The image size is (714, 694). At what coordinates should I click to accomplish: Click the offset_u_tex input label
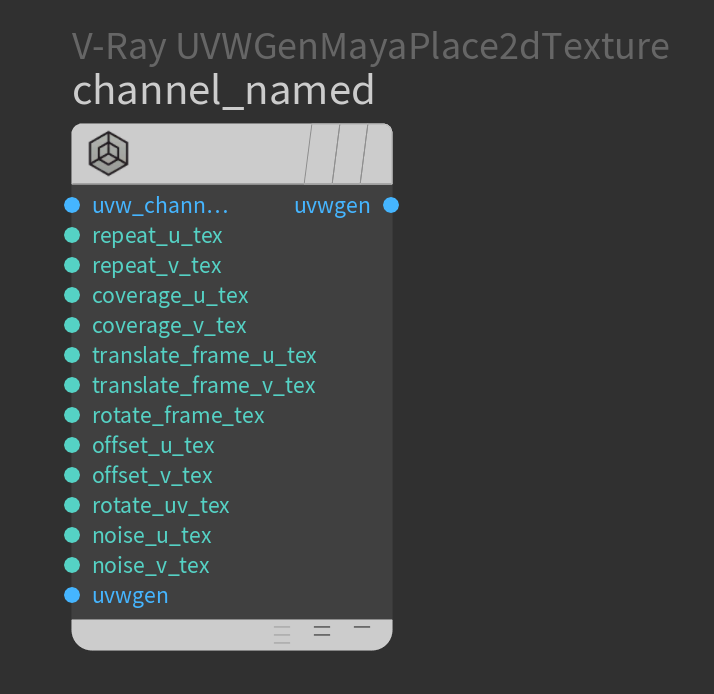(x=153, y=445)
